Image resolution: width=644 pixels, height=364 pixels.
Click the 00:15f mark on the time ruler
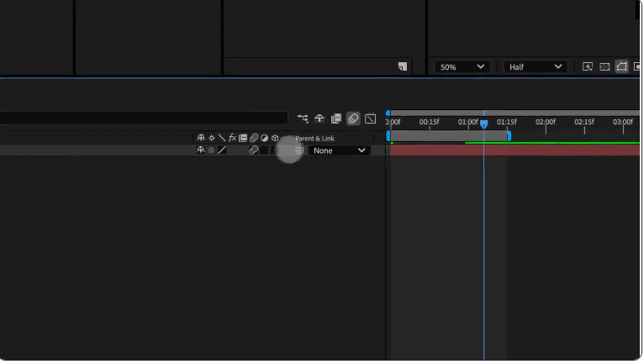[430, 122]
